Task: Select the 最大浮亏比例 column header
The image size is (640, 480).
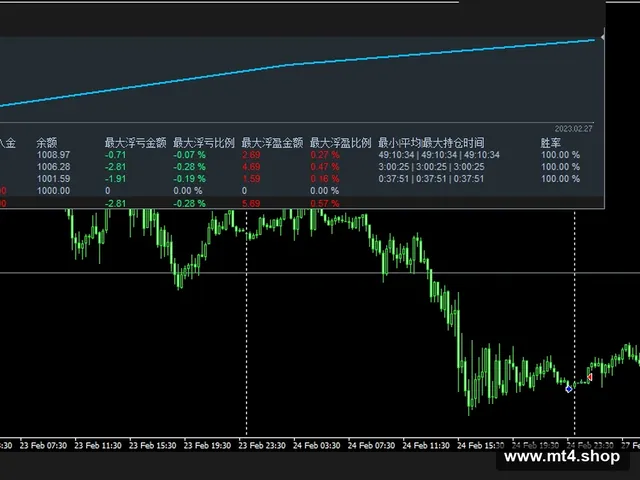Action: (x=204, y=143)
